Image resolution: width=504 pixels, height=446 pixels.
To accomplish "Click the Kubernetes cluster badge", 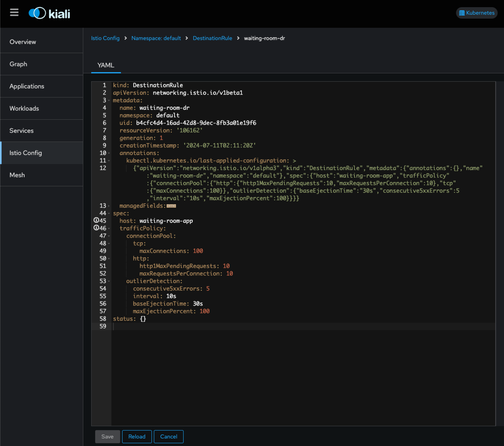I will pyautogui.click(x=476, y=13).
